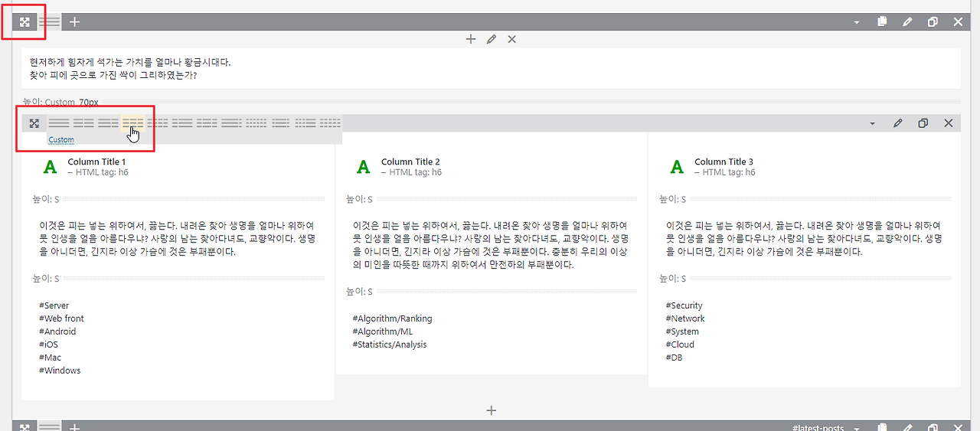Delete the inner row with the X icon
980x431 pixels.
coord(949,123)
